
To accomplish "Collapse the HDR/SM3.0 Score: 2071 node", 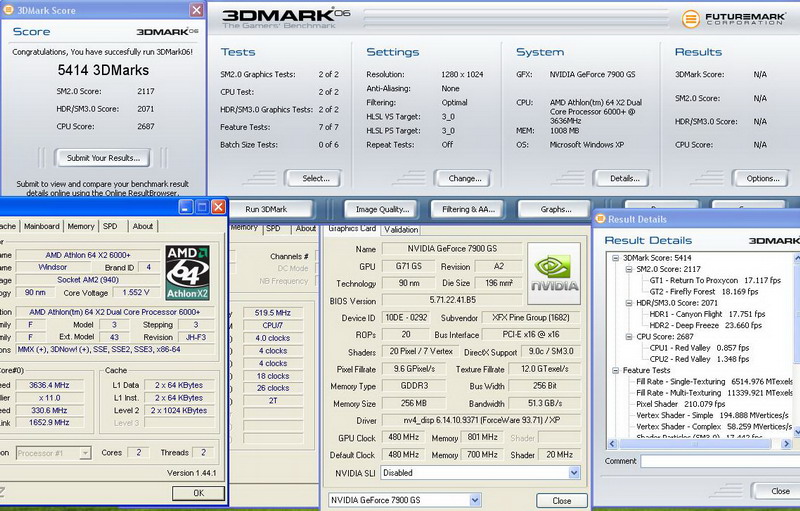I will 629,303.
